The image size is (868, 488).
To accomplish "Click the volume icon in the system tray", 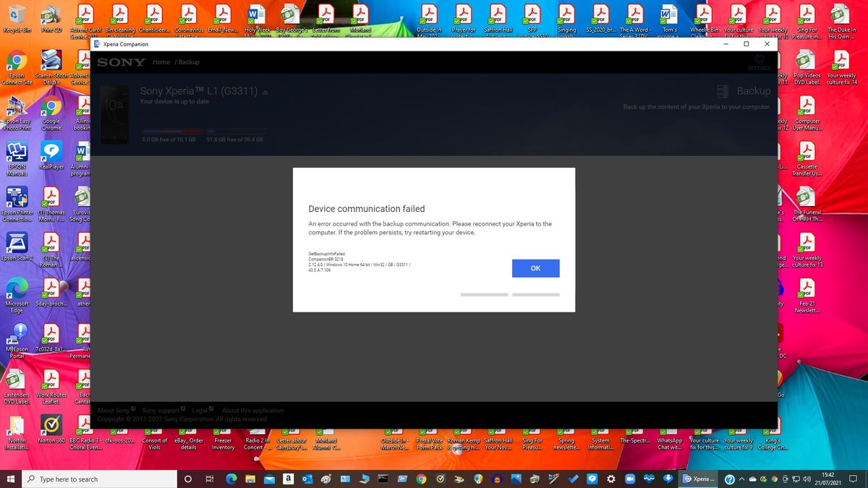I will coord(808,479).
